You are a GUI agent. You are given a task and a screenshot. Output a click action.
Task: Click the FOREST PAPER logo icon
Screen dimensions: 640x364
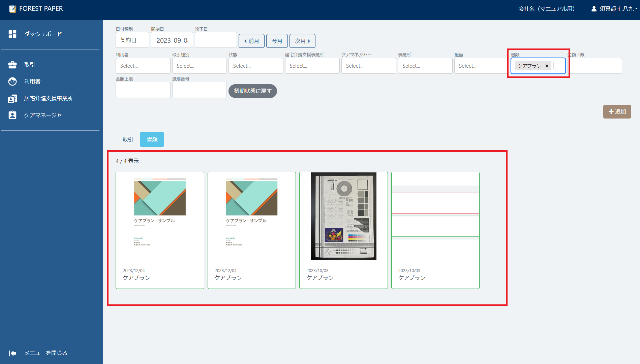(x=12, y=9)
